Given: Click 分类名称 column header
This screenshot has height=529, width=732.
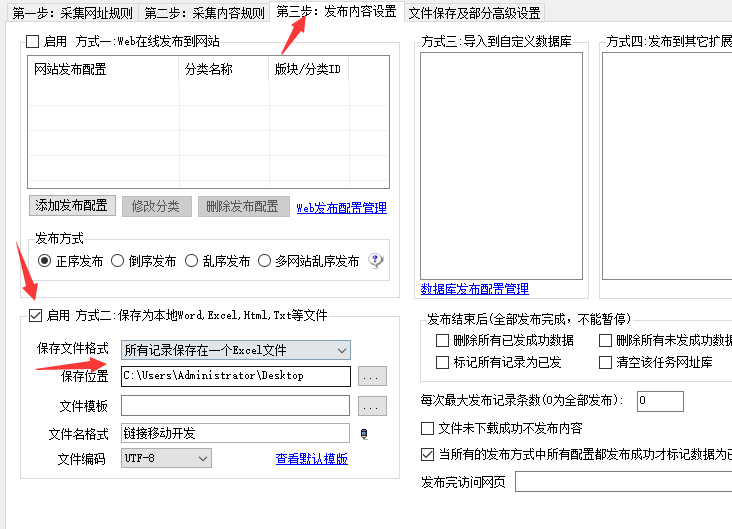Looking at the screenshot, I should (x=224, y=70).
